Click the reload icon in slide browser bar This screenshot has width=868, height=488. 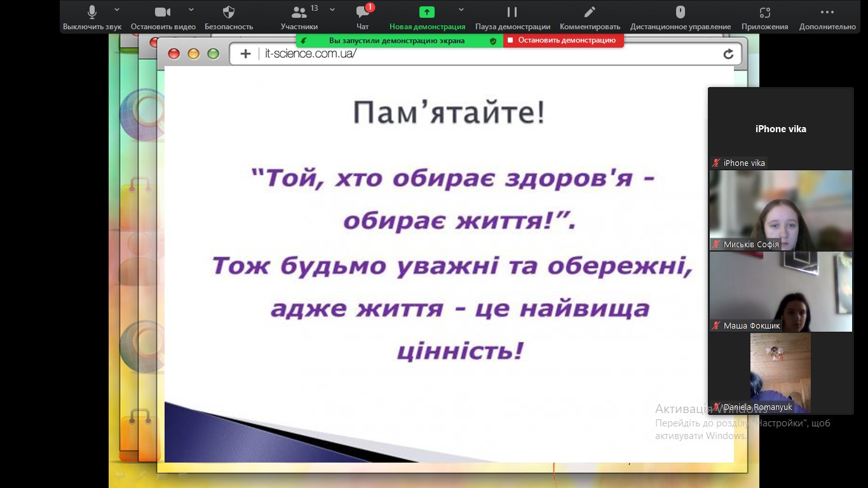point(728,54)
